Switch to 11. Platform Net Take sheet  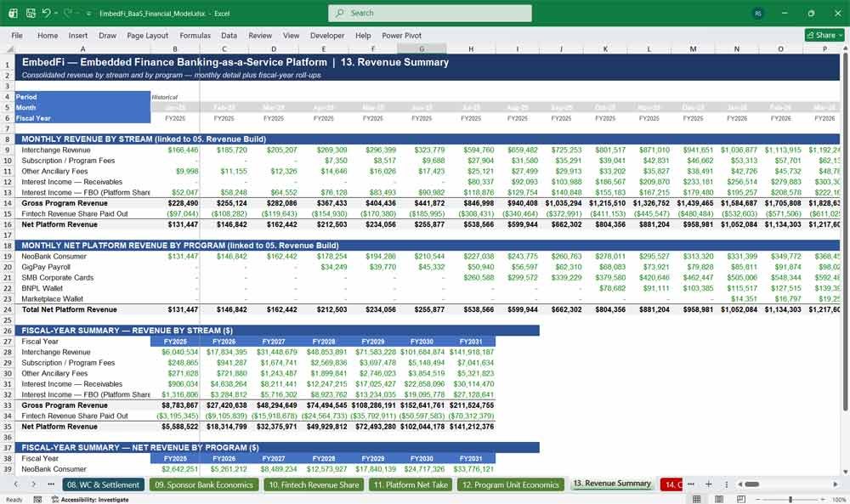pyautogui.click(x=411, y=484)
